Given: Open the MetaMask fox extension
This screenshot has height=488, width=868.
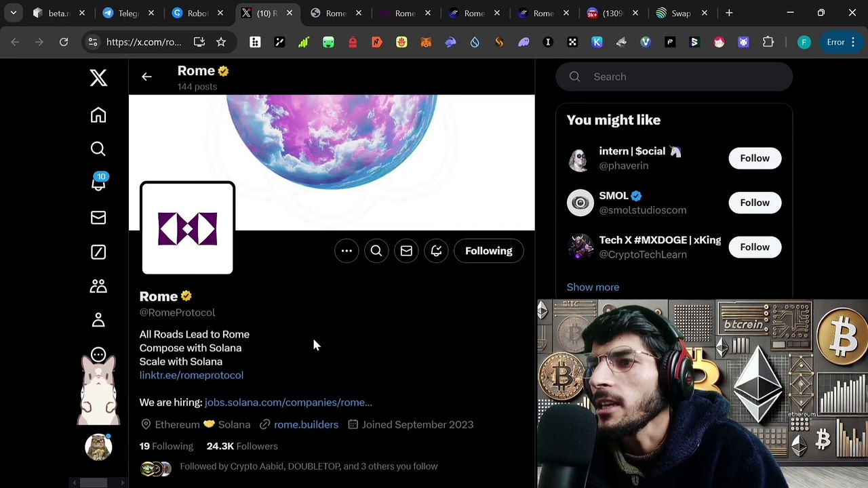Looking at the screenshot, I should [426, 42].
